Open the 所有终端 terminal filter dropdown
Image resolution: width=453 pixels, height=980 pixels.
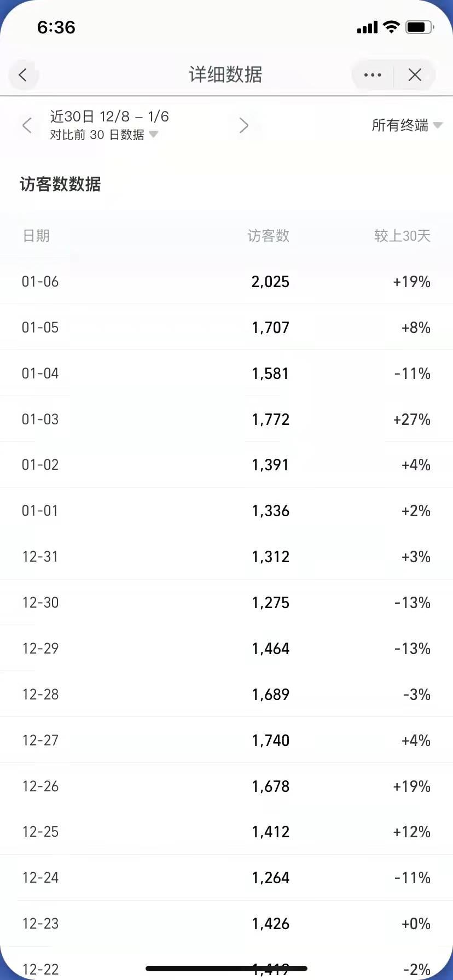coord(406,125)
